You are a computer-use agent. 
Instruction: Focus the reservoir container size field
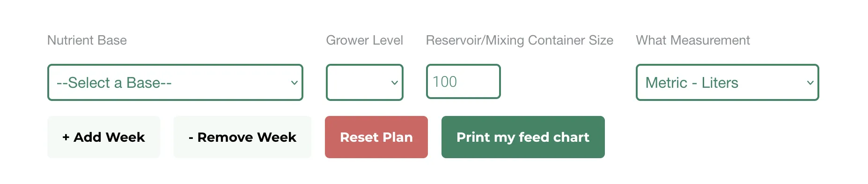coord(463,82)
